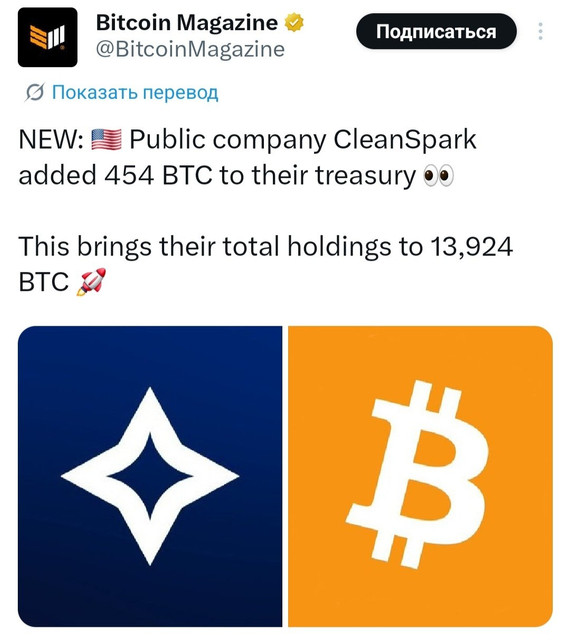Click the NEW: label starting the tweet
This screenshot has height=640, width=570.
pyautogui.click(x=51, y=140)
